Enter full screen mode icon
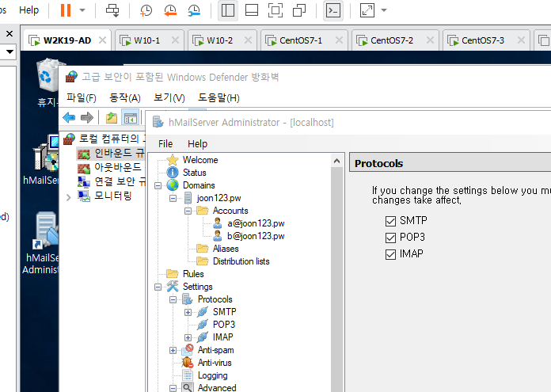 pyautogui.click(x=275, y=10)
